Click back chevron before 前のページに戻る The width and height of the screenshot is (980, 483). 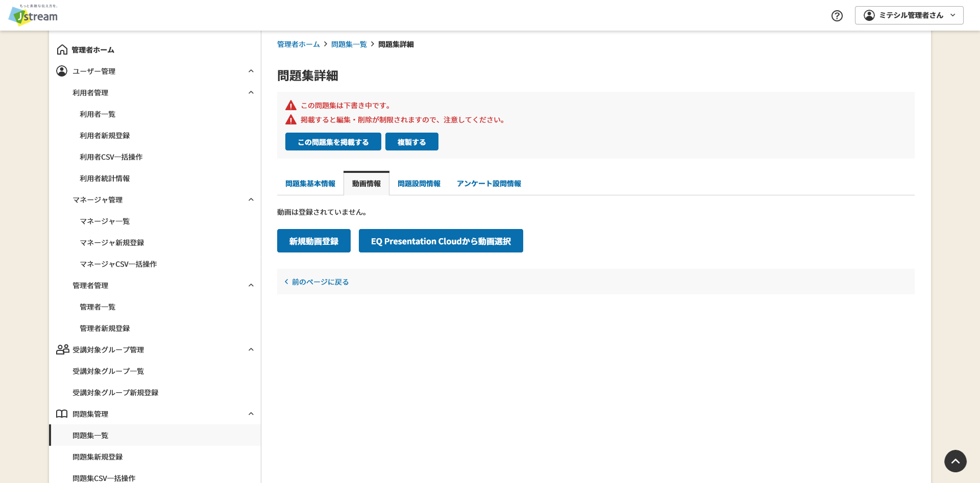[286, 282]
